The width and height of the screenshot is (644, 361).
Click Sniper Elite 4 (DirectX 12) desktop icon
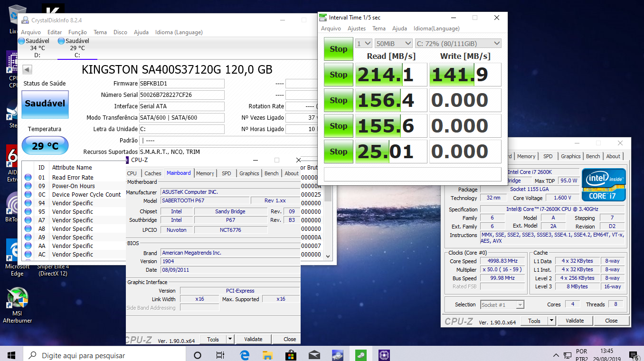pos(54,270)
